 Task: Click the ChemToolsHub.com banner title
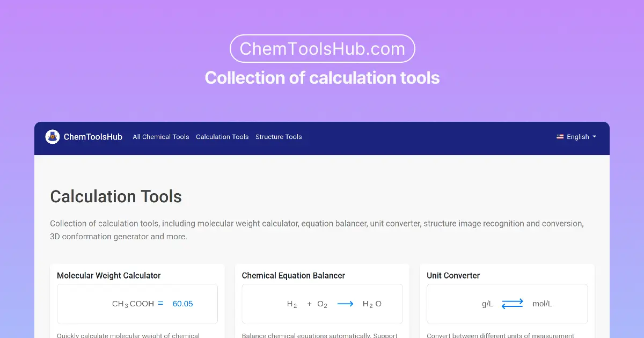[x=322, y=48]
